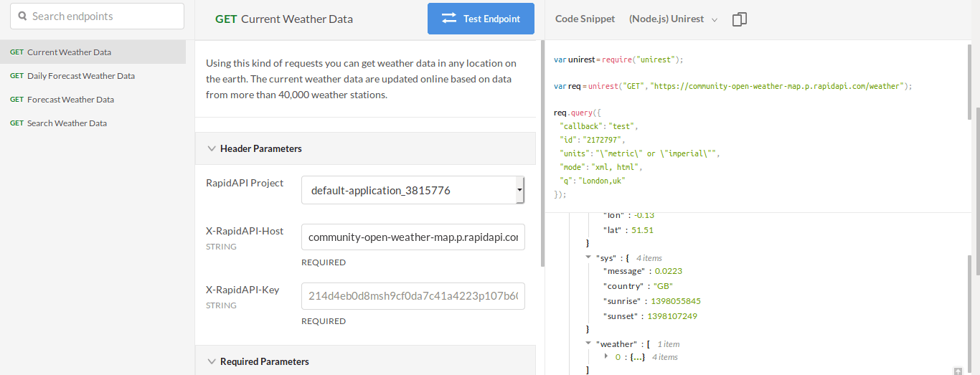980x375 pixels.
Task: Click the "q": "London,uk" code line
Action: pos(593,181)
